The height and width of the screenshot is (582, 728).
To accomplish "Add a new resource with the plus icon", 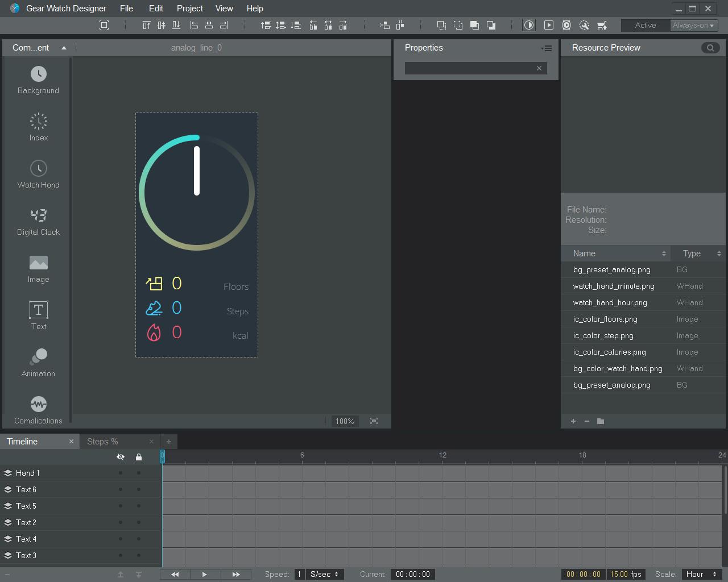I will [573, 421].
